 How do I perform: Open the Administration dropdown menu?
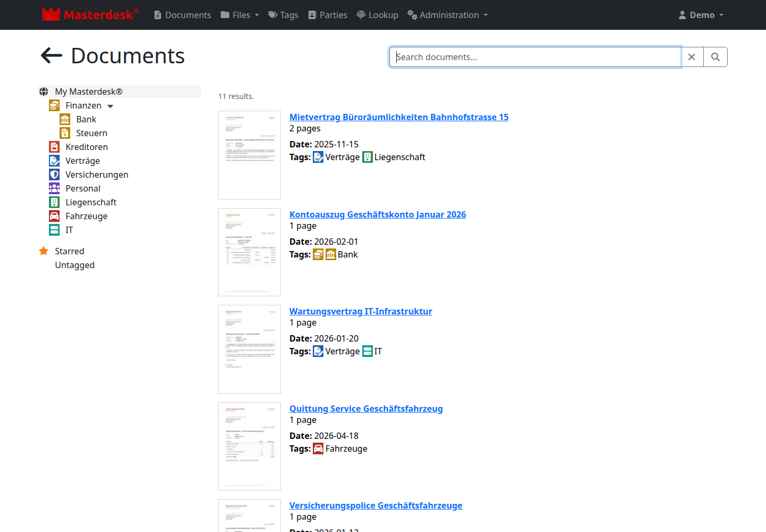448,15
